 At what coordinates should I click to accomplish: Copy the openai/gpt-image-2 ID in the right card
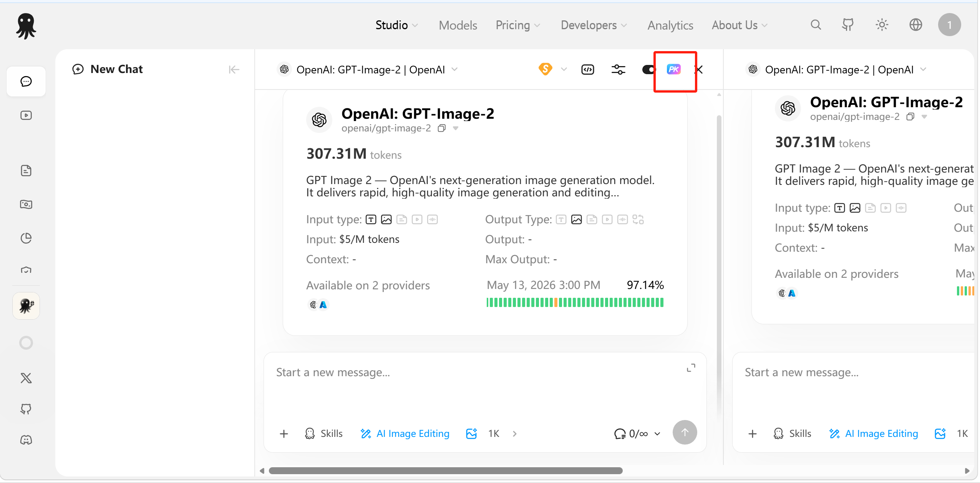click(x=910, y=117)
